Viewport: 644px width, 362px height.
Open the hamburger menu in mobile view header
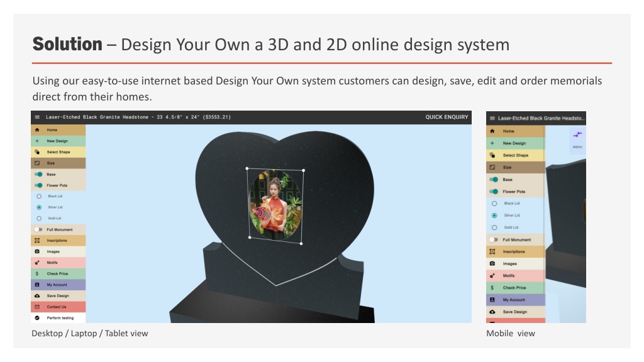tap(492, 118)
